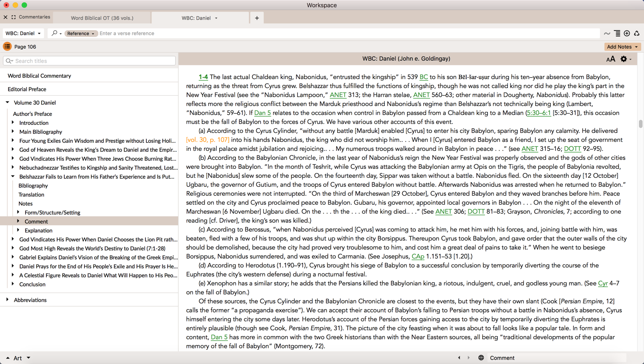Click the magnifier in the Search titles box

[9, 61]
